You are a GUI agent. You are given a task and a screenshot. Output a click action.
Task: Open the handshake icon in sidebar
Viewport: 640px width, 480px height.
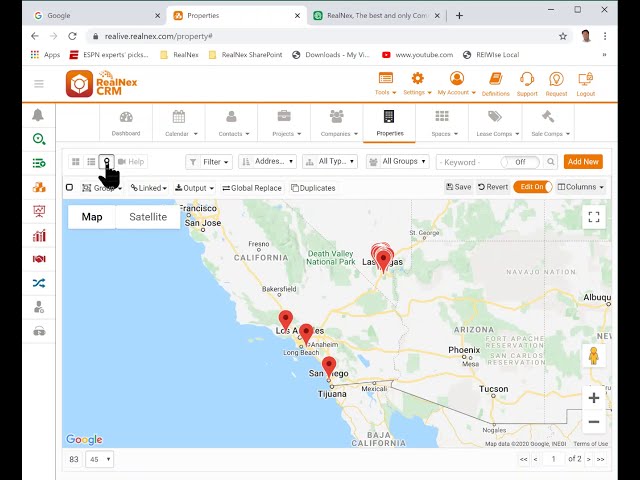[39, 259]
